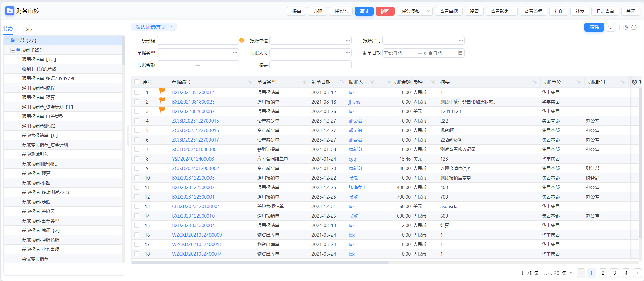Click 报账人 link 张梅女士
Viewport: 644px width, 281px height.
[358, 187]
